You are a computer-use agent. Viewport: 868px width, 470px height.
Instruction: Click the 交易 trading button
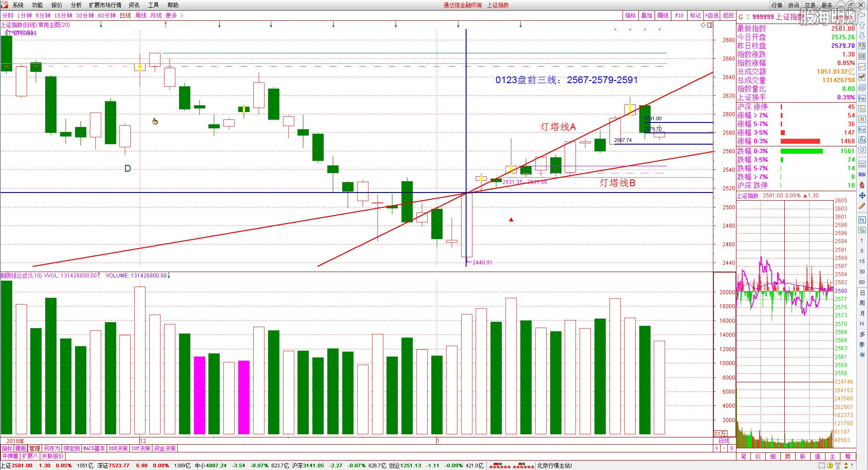tap(810, 5)
